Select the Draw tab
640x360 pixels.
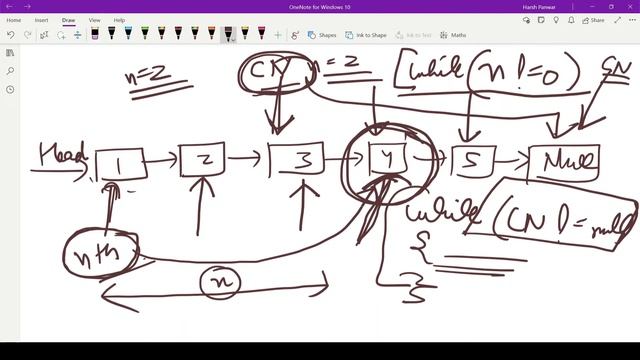click(69, 20)
